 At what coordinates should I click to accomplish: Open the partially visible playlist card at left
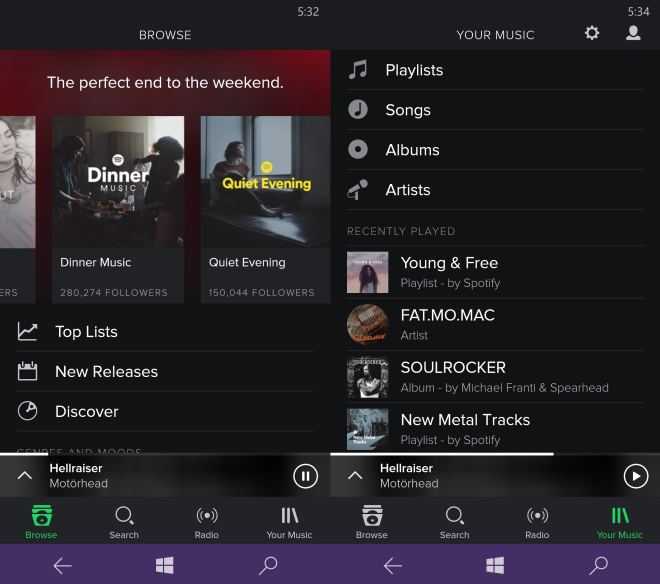[17, 209]
